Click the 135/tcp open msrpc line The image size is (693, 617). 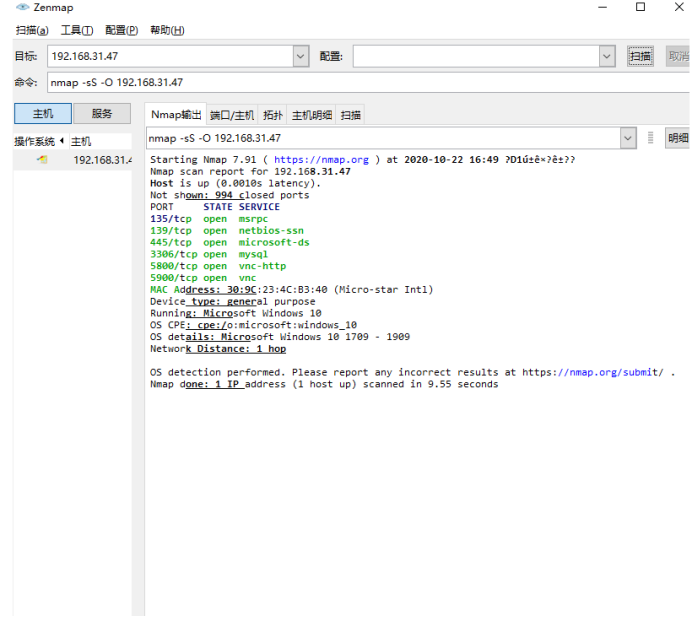209,219
